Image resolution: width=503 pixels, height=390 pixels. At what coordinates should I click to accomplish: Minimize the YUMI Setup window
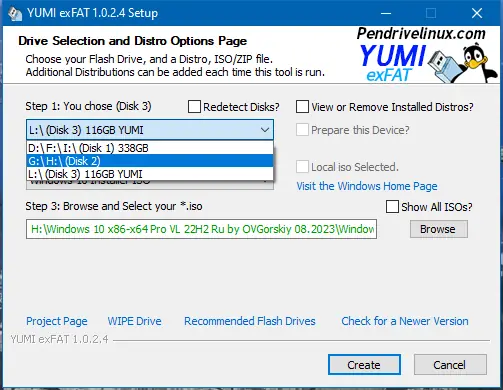pos(386,13)
